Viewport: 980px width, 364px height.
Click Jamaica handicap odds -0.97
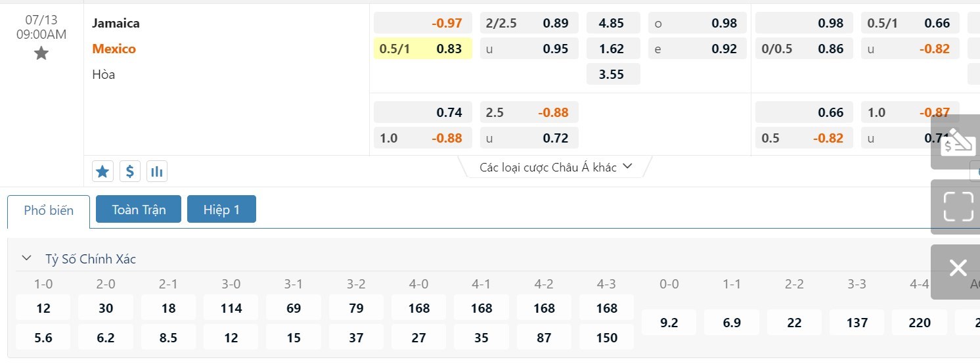point(423,23)
